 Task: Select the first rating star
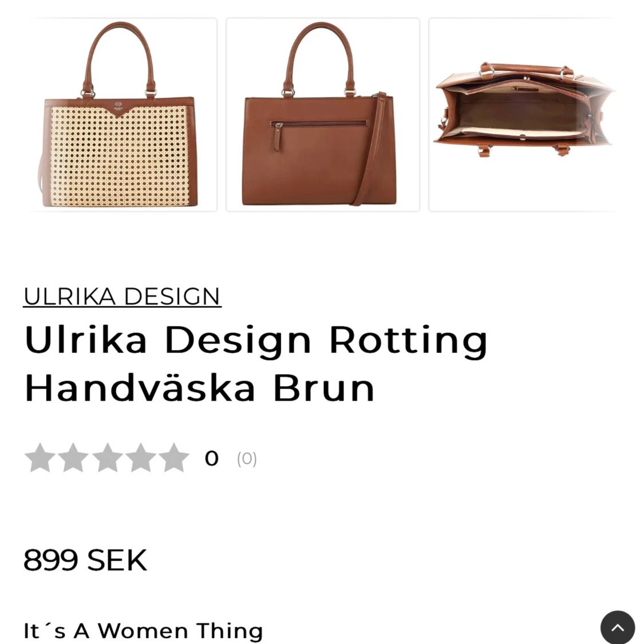pos(40,457)
